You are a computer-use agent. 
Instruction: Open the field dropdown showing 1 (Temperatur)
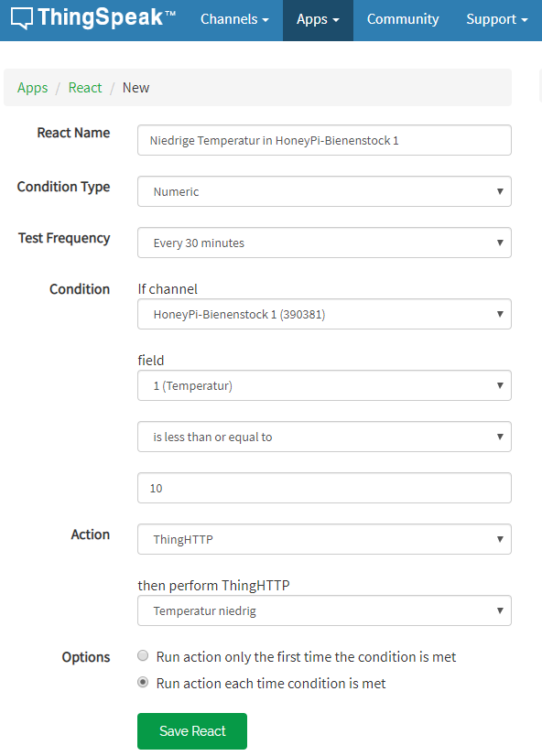324,385
